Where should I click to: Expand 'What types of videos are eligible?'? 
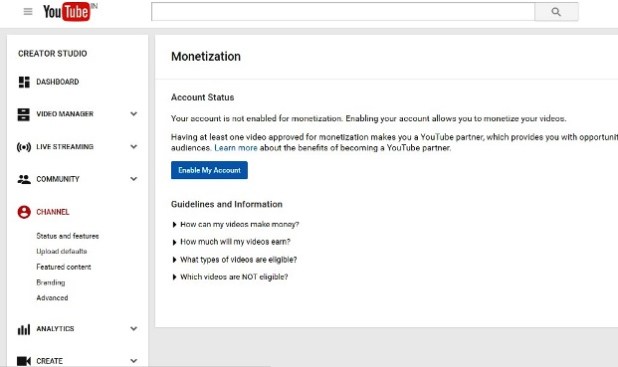235,260
